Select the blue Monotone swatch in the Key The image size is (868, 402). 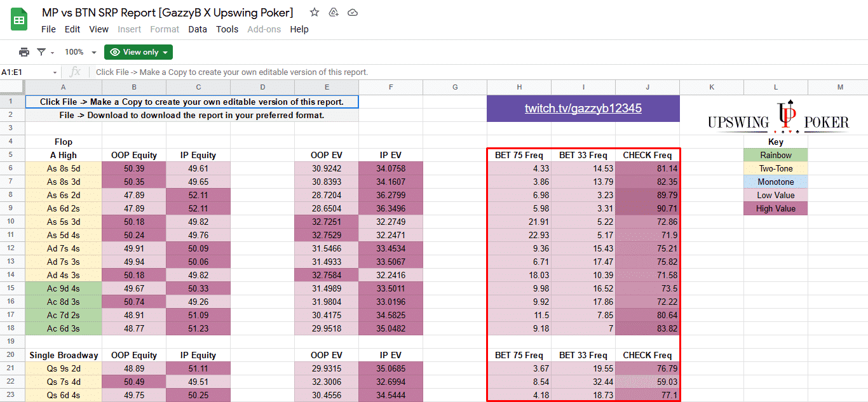click(775, 182)
